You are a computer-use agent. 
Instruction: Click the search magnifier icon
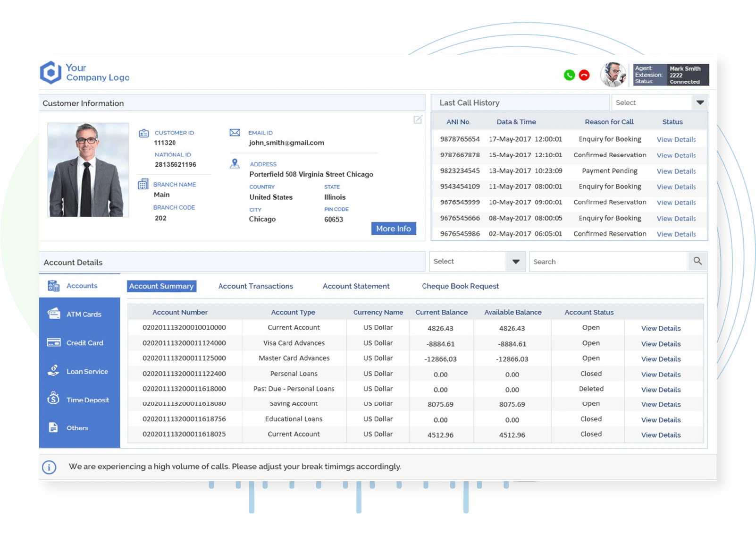click(698, 261)
